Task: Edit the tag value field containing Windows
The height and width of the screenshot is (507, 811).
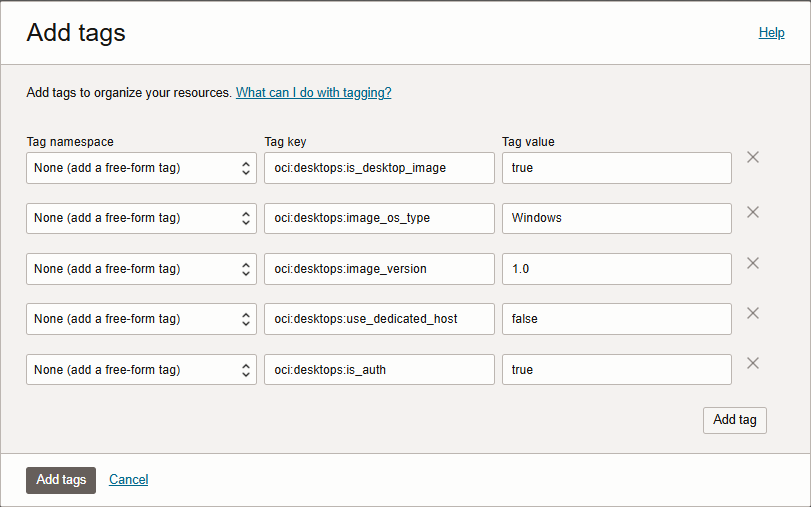Action: [x=617, y=218]
